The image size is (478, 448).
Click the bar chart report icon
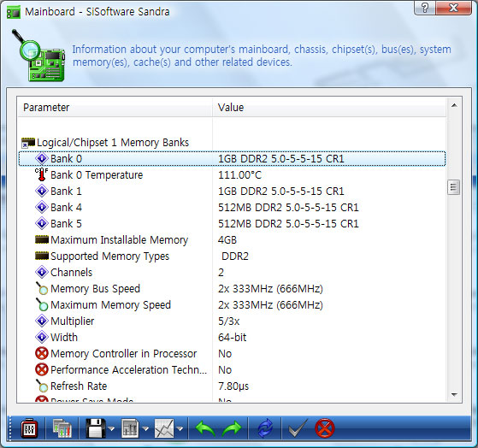point(130,428)
